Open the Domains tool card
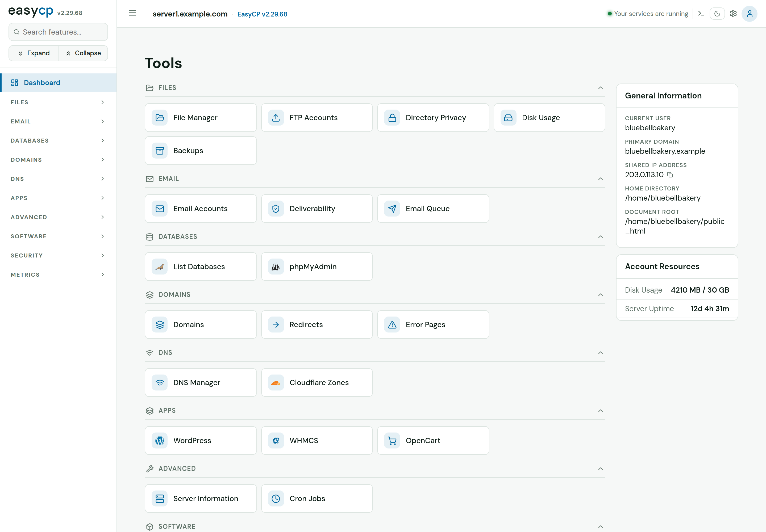 coord(201,324)
